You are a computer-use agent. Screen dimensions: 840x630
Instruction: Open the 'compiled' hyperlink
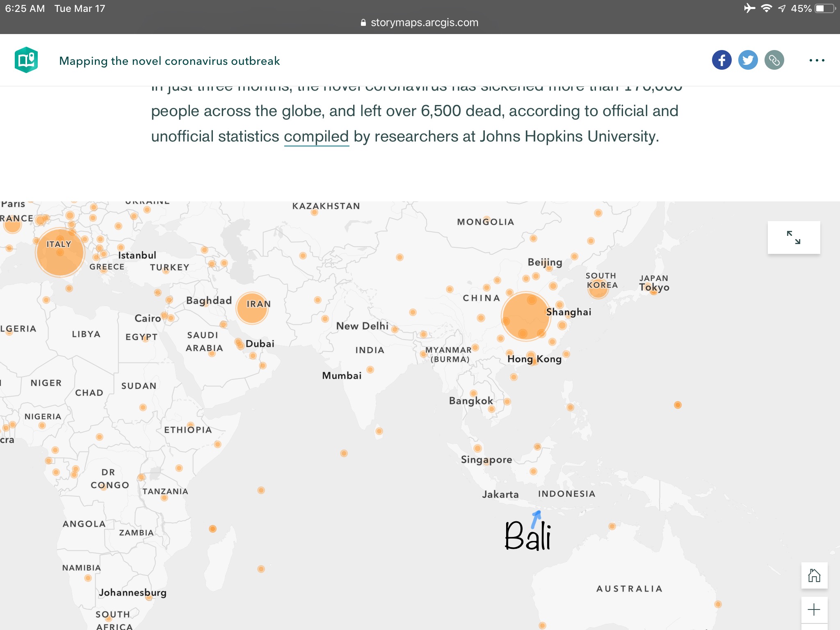[316, 137]
